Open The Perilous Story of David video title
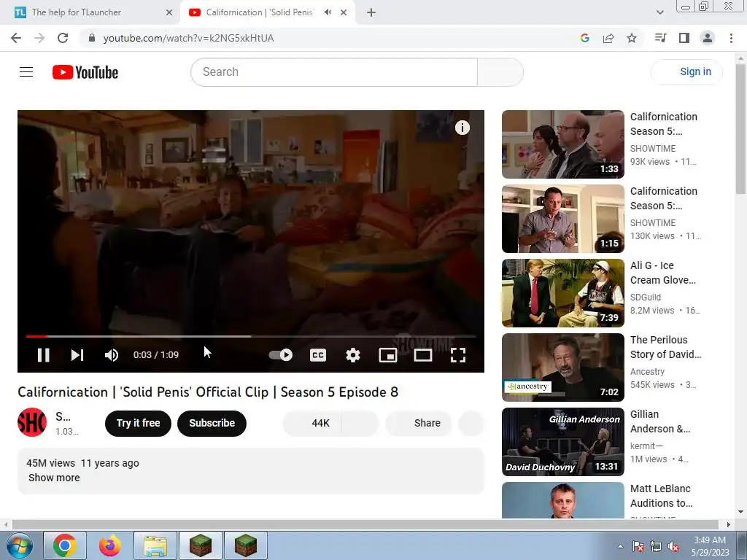Viewport: 747px width, 560px height. [x=665, y=346]
